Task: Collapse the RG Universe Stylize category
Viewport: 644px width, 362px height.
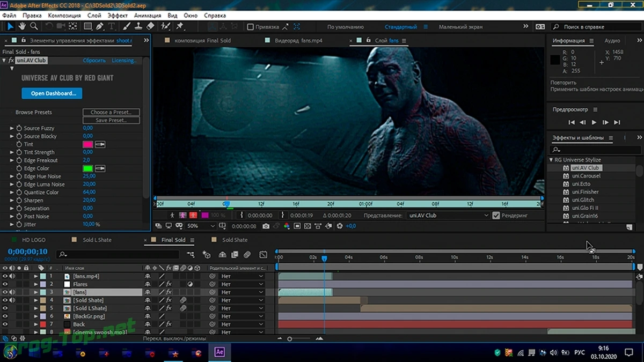Action: click(551, 160)
